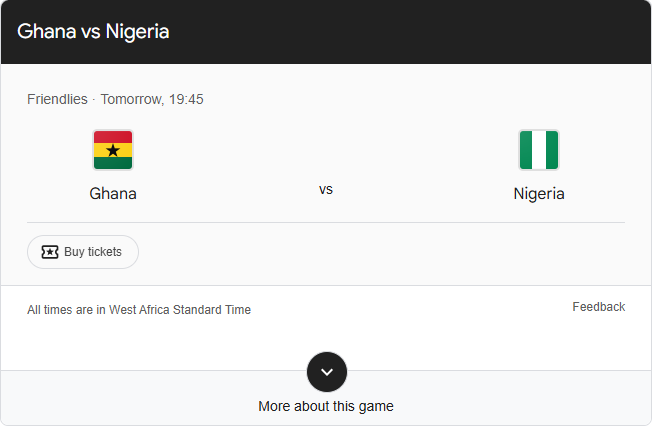Select the Nigeria team name
This screenshot has height=428, width=652.
[x=539, y=194]
